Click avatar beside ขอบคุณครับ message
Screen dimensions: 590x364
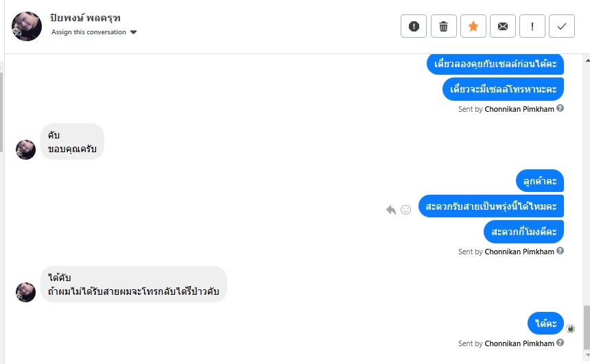[x=26, y=149]
